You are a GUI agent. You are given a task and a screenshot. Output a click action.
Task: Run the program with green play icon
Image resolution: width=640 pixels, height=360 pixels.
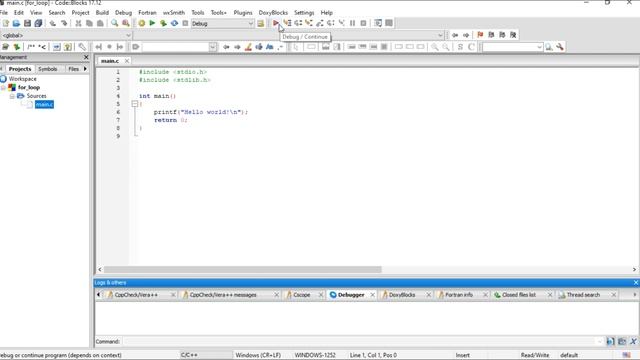tap(152, 23)
